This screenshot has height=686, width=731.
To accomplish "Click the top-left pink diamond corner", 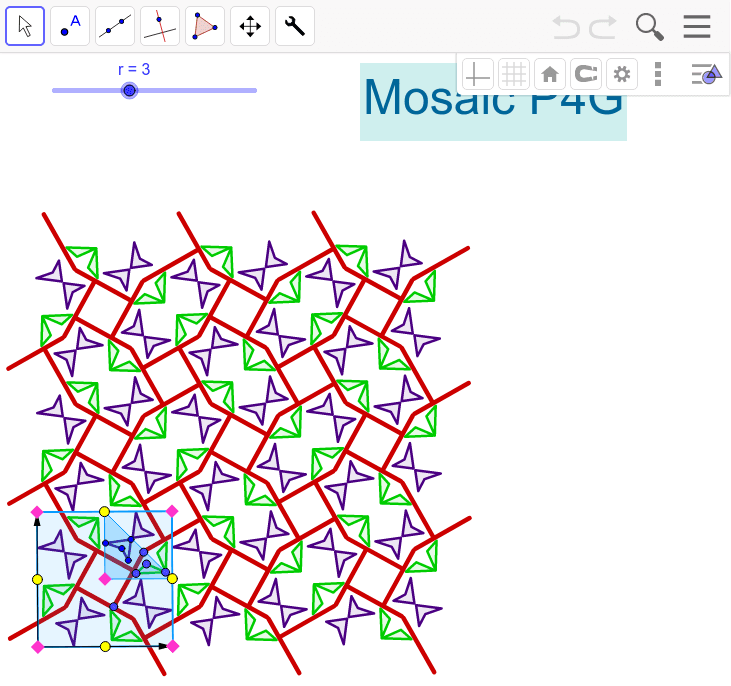I will 37,512.
